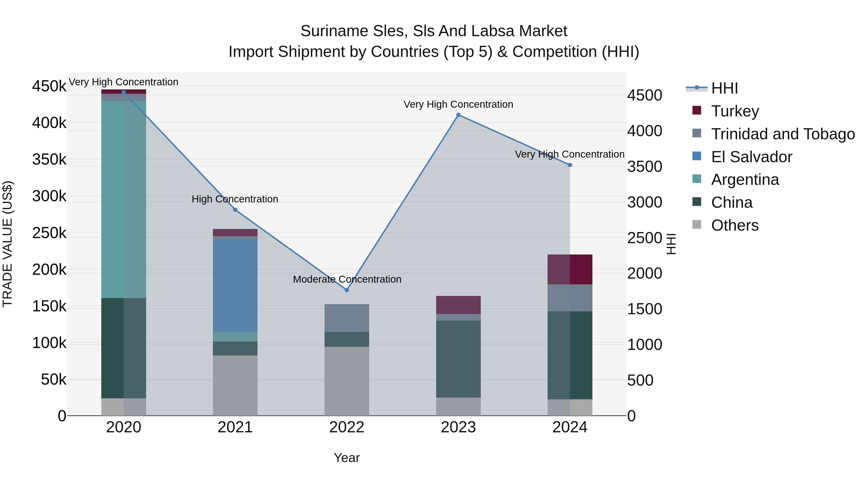
Task: Click 'Very High Concentration' label above 2024
Action: (570, 154)
